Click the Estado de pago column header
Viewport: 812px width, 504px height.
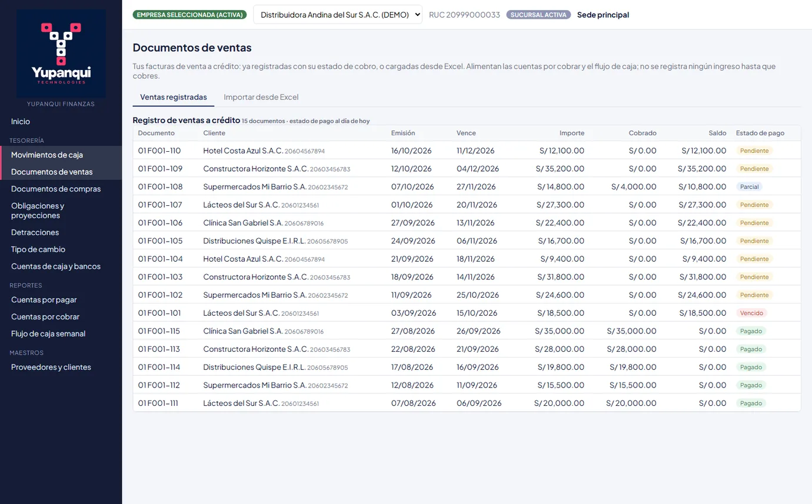coord(760,133)
